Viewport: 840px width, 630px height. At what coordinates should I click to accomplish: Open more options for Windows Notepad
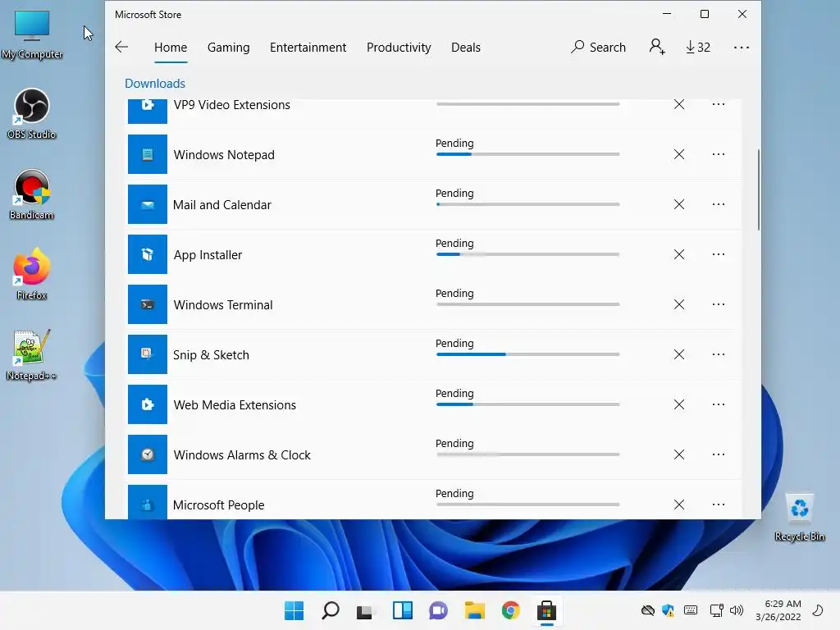[x=719, y=154]
